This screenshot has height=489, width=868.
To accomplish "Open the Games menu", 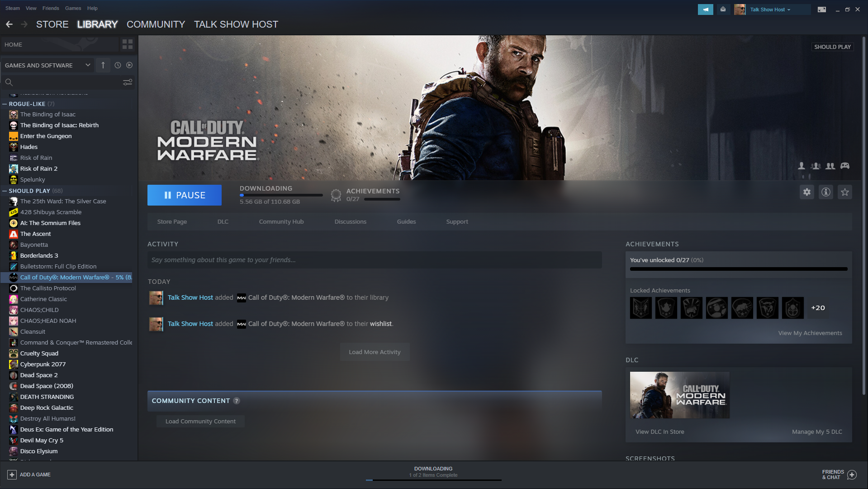I will [73, 8].
